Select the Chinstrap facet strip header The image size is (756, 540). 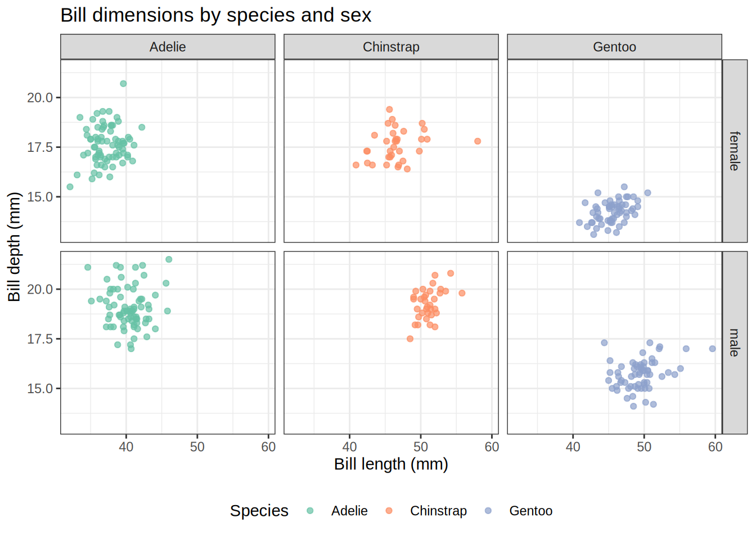pos(391,47)
